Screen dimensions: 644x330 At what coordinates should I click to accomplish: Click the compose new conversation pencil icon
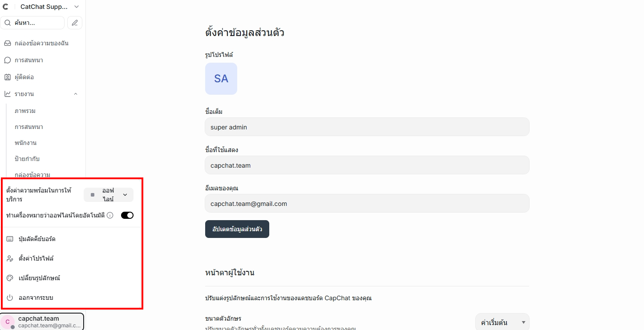click(x=74, y=22)
